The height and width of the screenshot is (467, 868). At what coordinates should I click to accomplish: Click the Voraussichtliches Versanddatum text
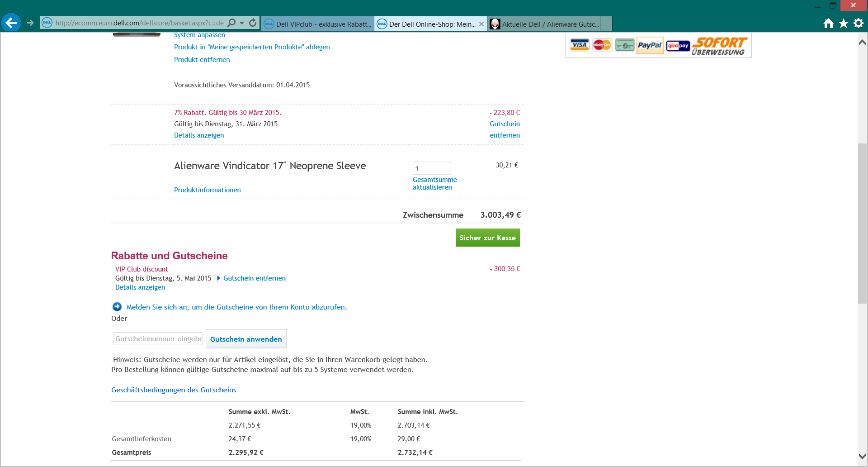242,85
